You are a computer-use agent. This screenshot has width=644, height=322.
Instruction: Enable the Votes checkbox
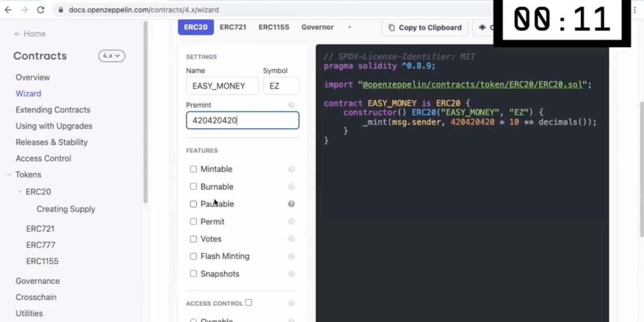click(193, 239)
